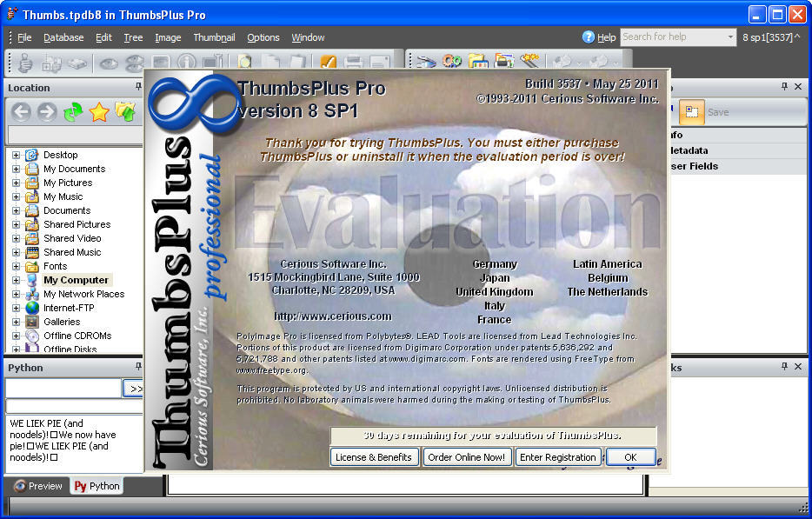This screenshot has height=519, width=812.
Task: Click the License & Benefits button
Action: tap(374, 457)
